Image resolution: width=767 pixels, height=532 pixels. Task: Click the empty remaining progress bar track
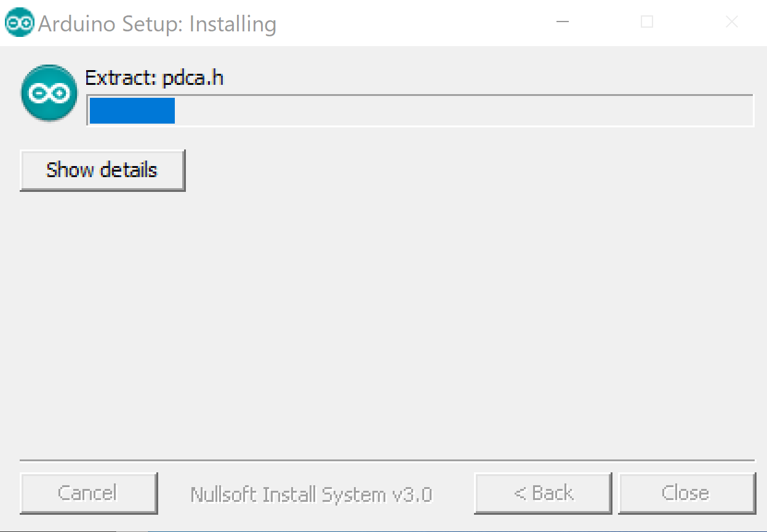(x=464, y=111)
